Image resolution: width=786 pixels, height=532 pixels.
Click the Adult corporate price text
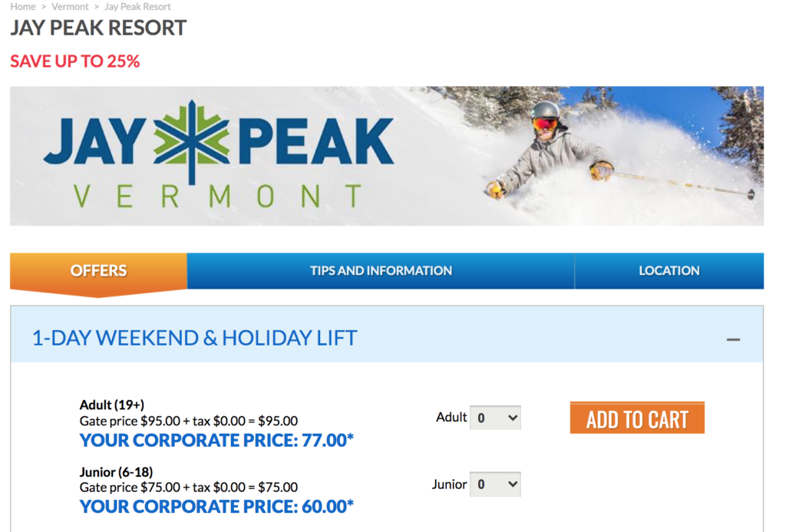click(x=215, y=438)
